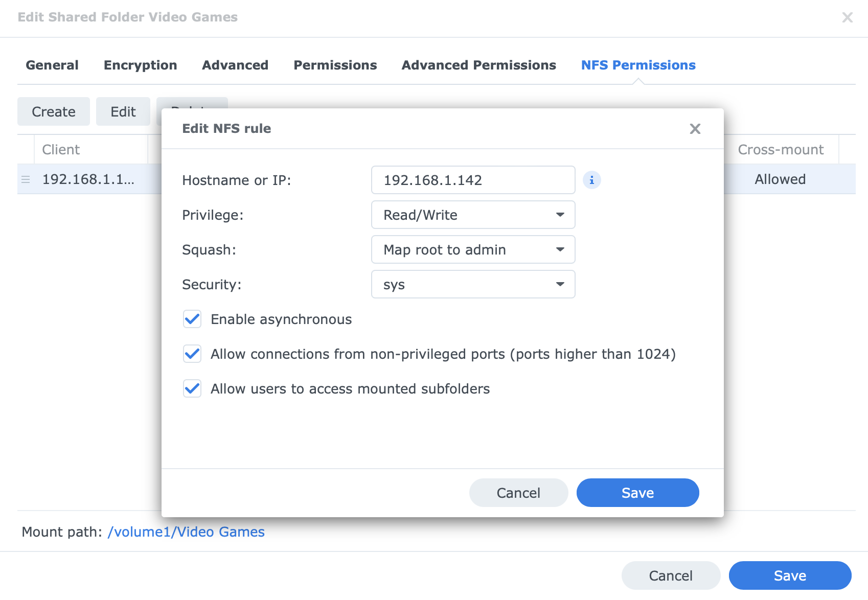868x600 pixels.
Task: Open the /volume1/Video Games mount path link
Action: 186,532
